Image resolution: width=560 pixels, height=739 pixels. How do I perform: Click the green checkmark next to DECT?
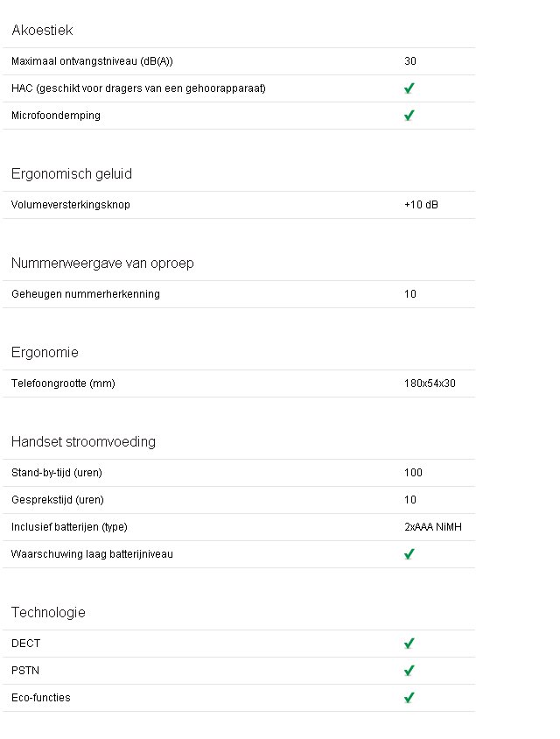[409, 644]
